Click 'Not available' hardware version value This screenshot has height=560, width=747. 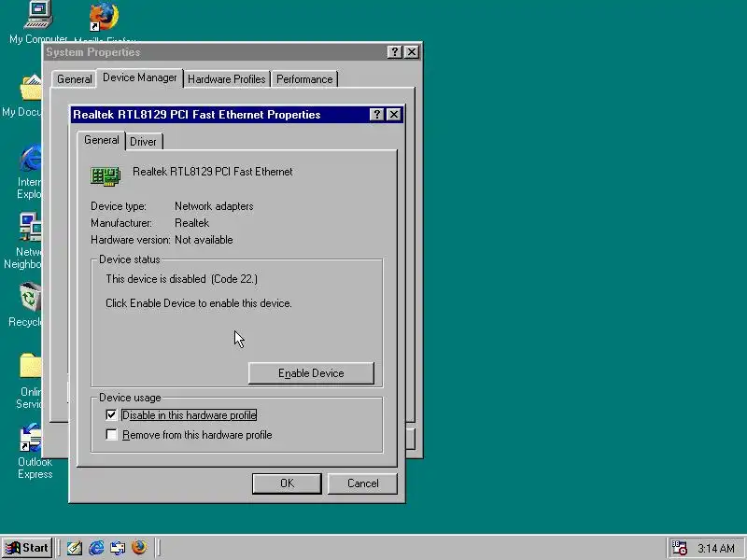[x=204, y=240]
